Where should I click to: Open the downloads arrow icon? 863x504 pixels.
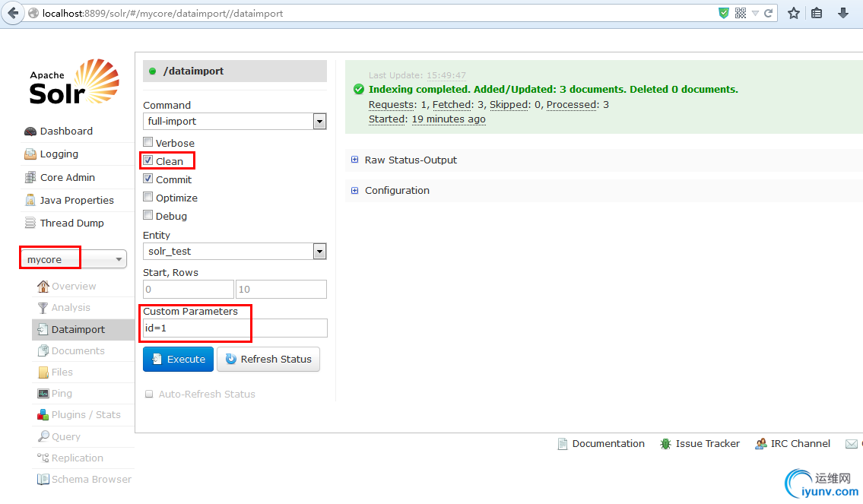pos(842,13)
